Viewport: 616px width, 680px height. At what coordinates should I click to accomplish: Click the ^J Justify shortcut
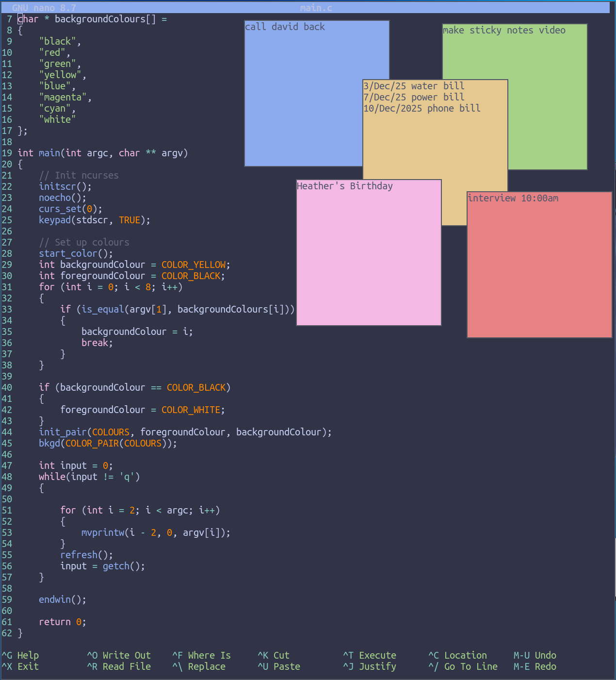tap(370, 666)
